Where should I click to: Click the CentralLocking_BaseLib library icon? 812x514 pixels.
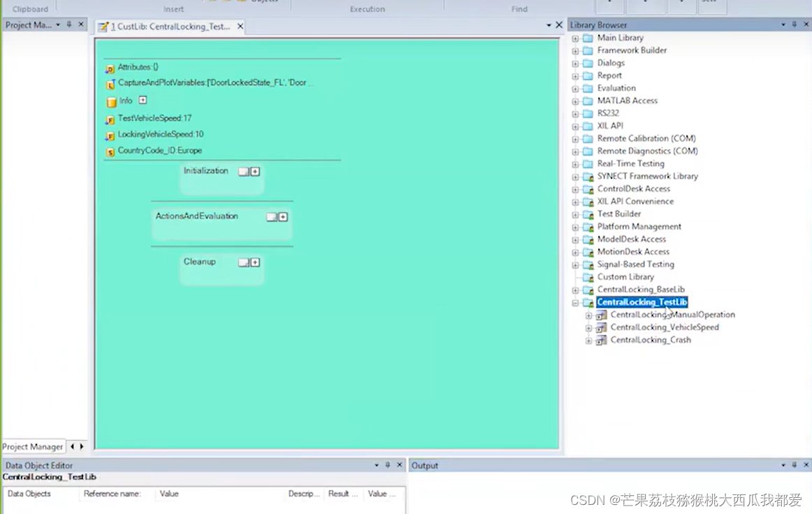(588, 290)
